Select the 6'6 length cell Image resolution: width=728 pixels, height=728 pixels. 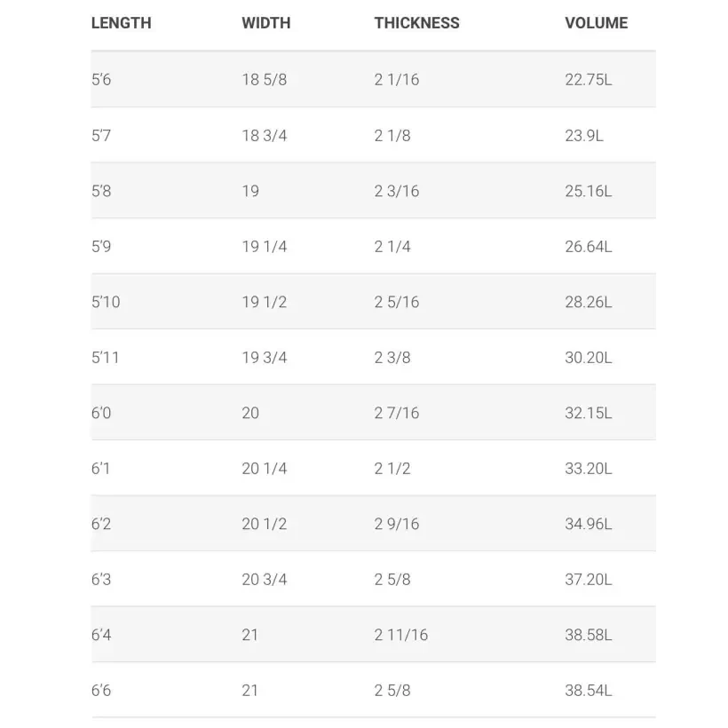tap(101, 691)
